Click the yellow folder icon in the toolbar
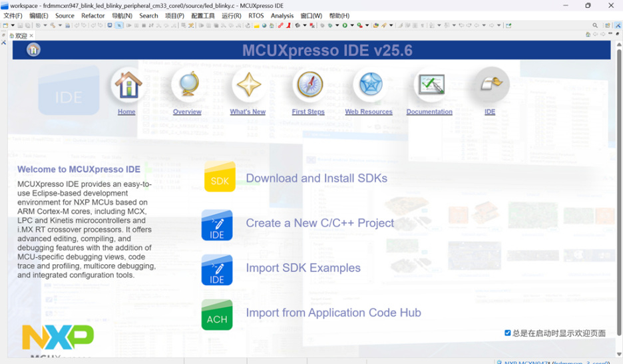This screenshot has width=623, height=364. (x=257, y=25)
